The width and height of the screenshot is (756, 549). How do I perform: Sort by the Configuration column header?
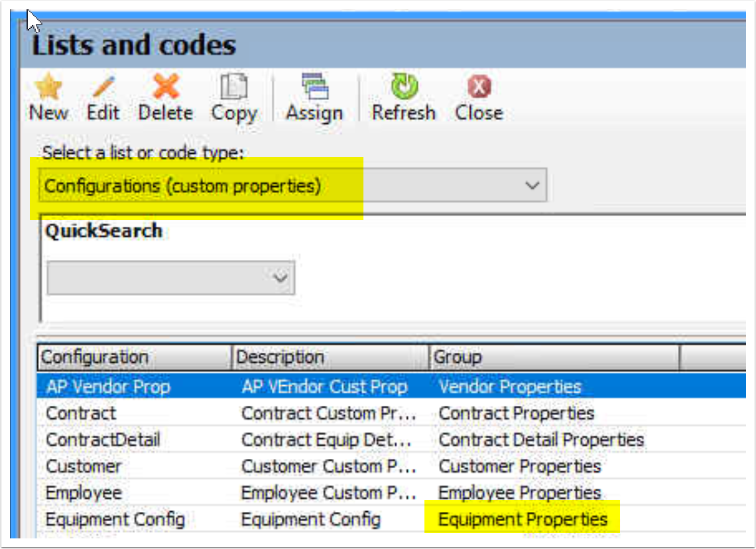tap(134, 357)
